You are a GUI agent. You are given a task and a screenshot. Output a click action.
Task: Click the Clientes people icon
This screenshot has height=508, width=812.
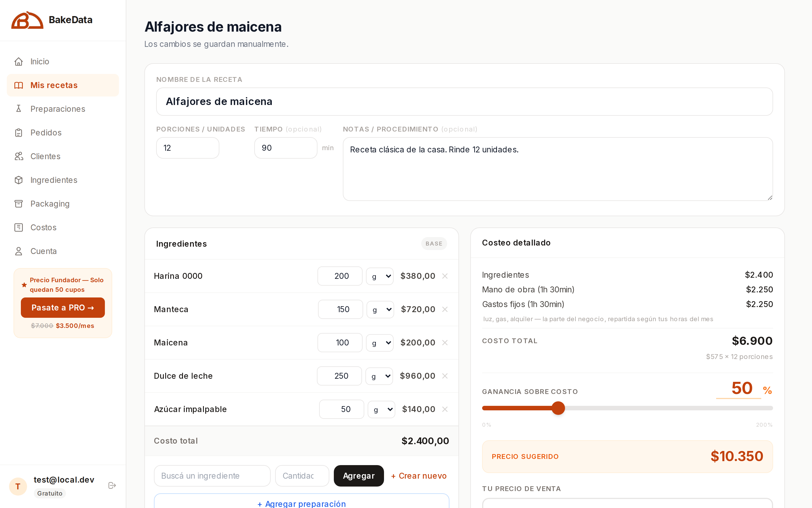pos(19,156)
